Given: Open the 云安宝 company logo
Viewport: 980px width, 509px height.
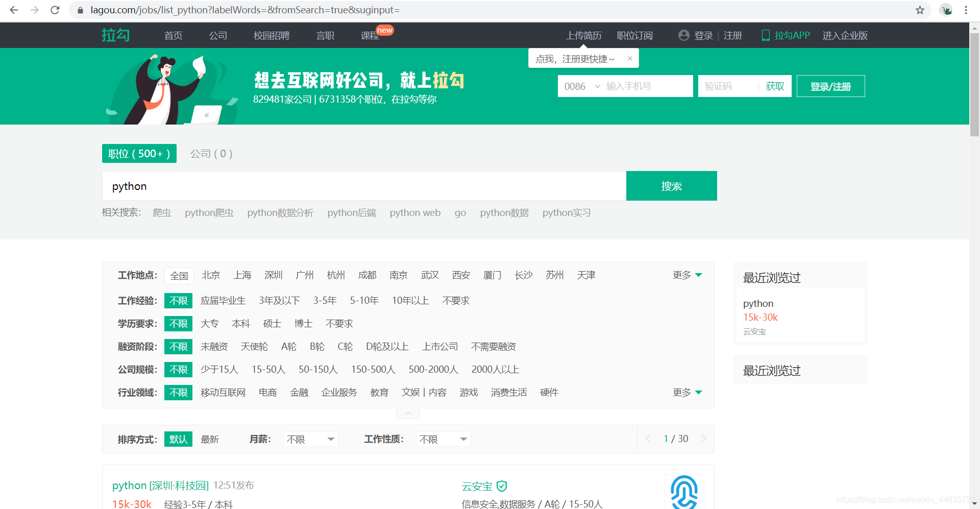Looking at the screenshot, I should click(684, 492).
